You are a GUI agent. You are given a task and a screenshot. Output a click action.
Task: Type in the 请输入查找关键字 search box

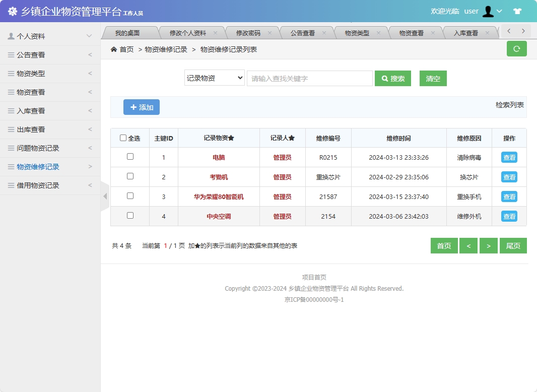(309, 78)
